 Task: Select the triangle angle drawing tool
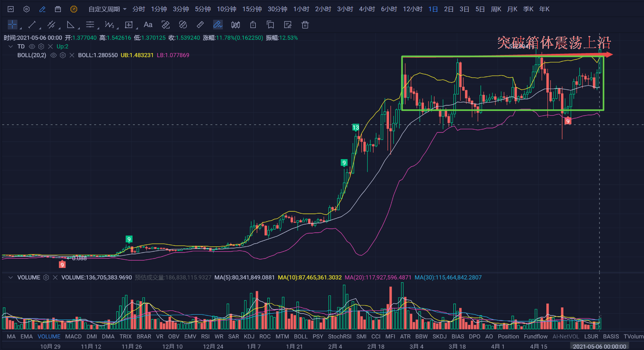coord(71,25)
